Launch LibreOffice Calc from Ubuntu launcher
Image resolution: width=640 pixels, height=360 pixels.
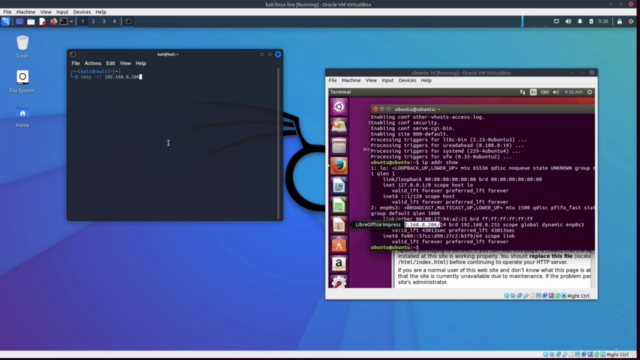click(339, 205)
